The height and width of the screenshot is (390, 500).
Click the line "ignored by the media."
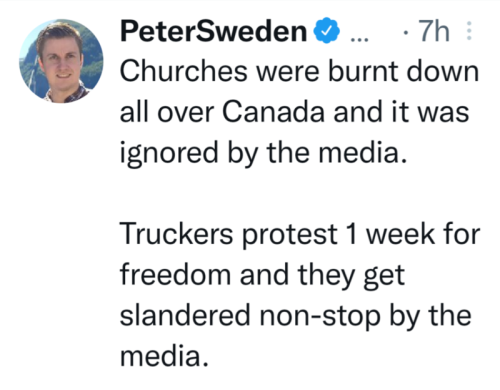coord(263,153)
